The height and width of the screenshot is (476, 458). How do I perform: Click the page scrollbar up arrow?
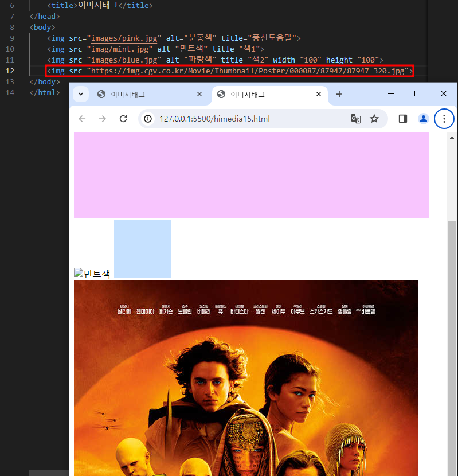pyautogui.click(x=452, y=138)
